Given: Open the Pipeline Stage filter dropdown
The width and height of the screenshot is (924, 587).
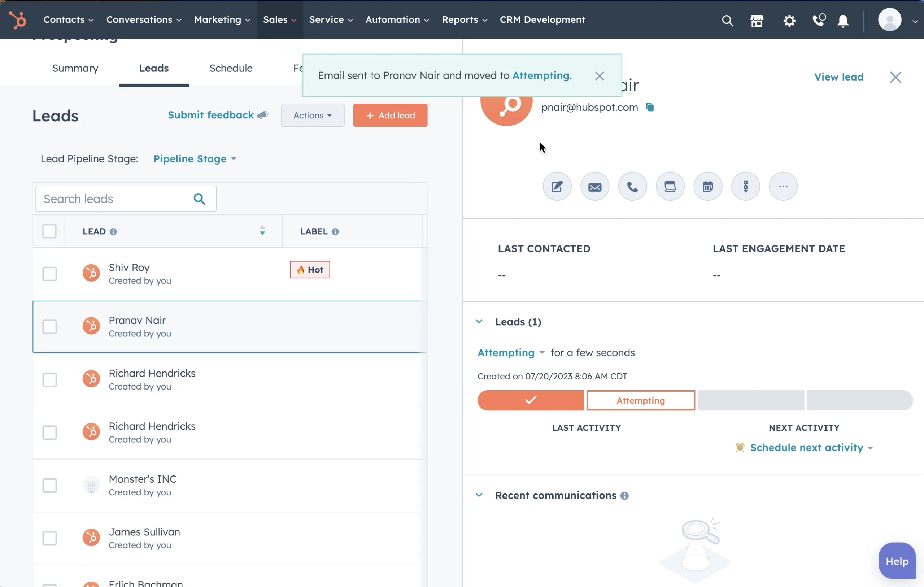Looking at the screenshot, I should click(x=195, y=159).
